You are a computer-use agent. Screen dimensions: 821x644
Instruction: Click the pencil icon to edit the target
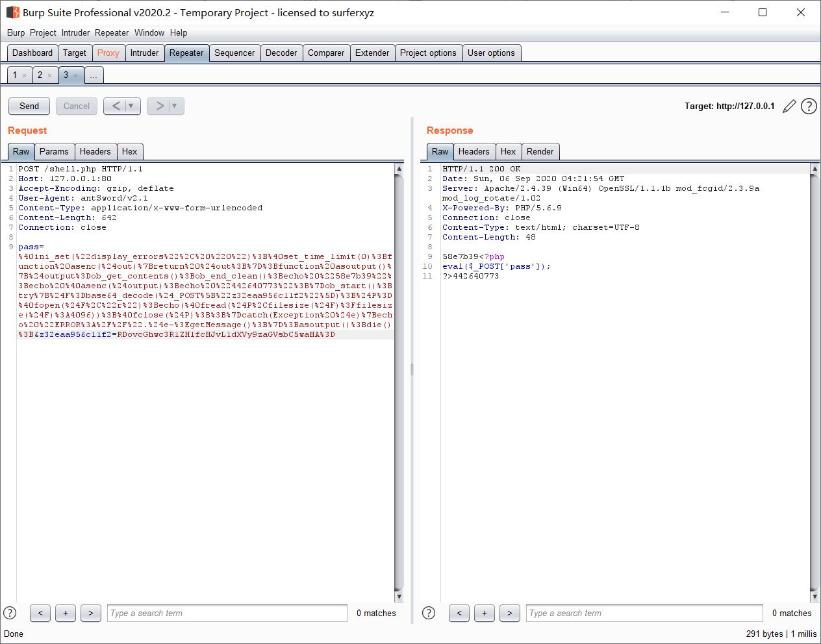tap(789, 106)
